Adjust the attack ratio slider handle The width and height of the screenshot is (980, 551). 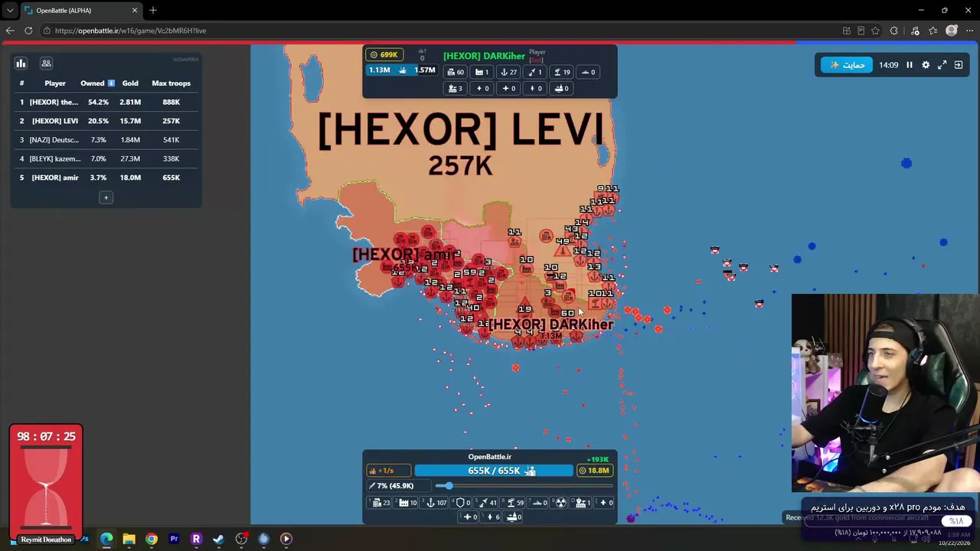coord(448,486)
